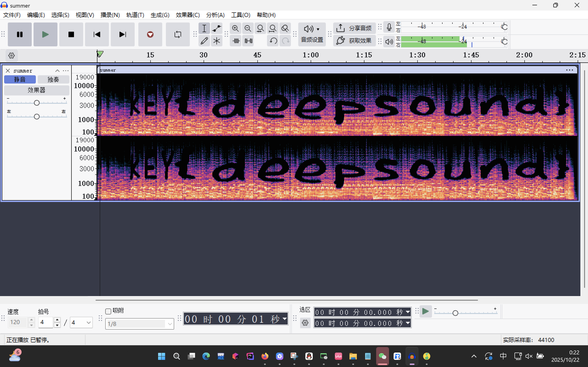Open timeline options gear icon
Screen dimensions: 588x367
(11, 56)
